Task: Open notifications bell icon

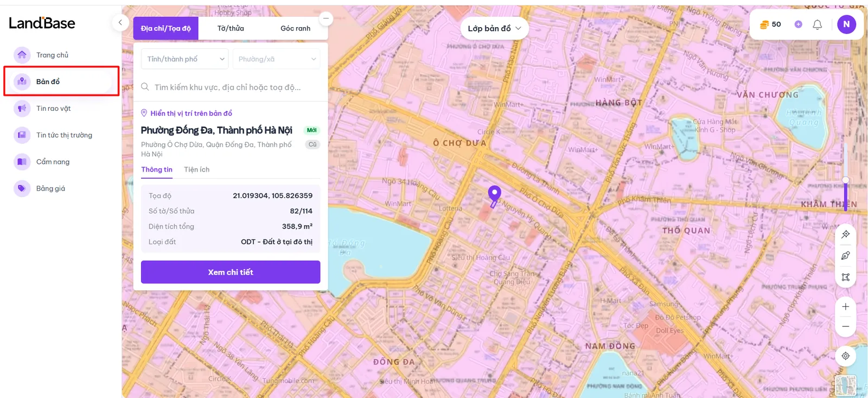Action: pyautogui.click(x=817, y=24)
